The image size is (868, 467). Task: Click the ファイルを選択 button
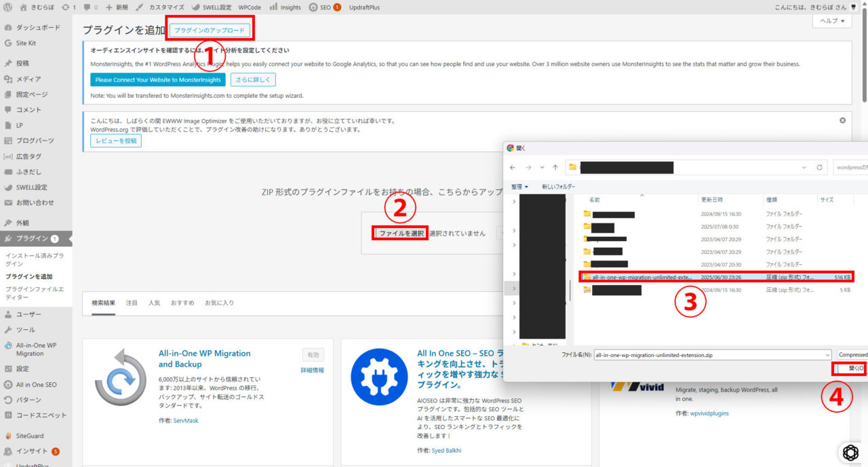(x=401, y=233)
